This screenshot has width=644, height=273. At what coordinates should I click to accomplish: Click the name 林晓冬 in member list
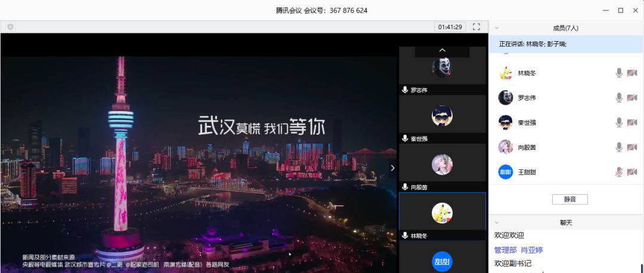[x=527, y=73]
